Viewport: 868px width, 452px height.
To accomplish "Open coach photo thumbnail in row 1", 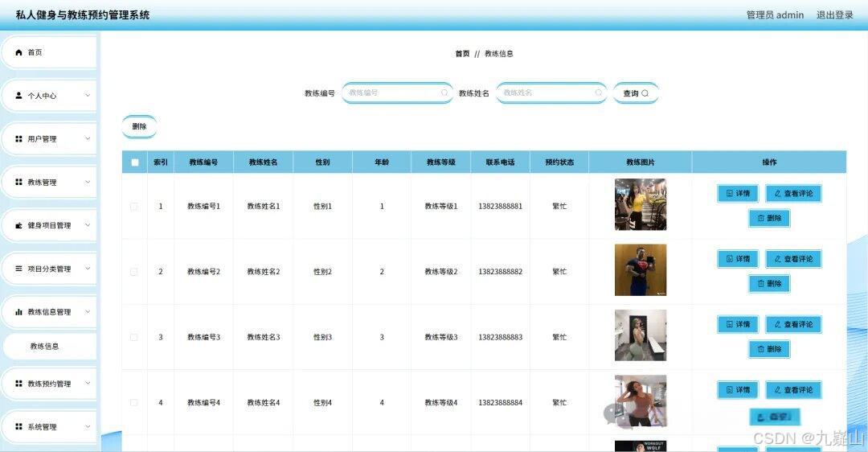I will point(641,204).
